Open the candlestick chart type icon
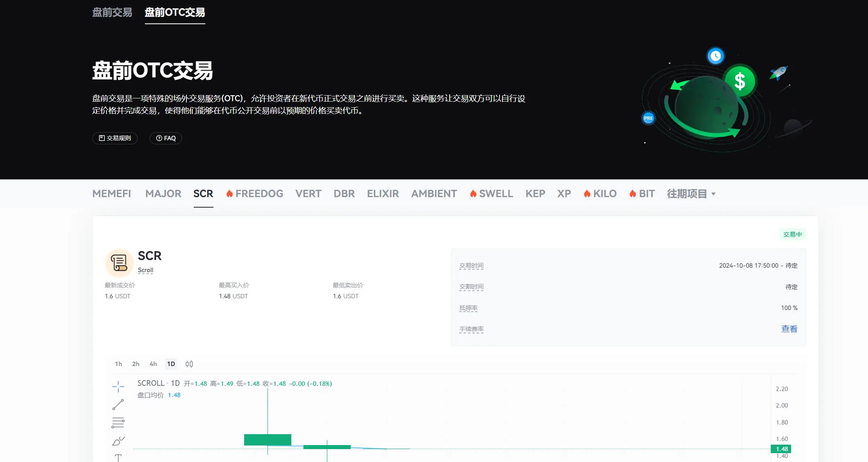This screenshot has height=462, width=868. (x=189, y=364)
